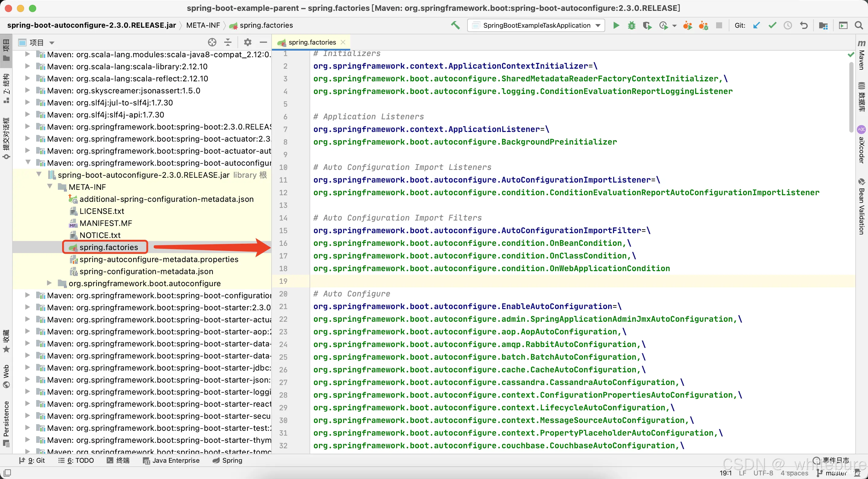Screen dimensions: 868x479
Task: Select the spring.factories file in META-INF
Action: click(x=108, y=246)
